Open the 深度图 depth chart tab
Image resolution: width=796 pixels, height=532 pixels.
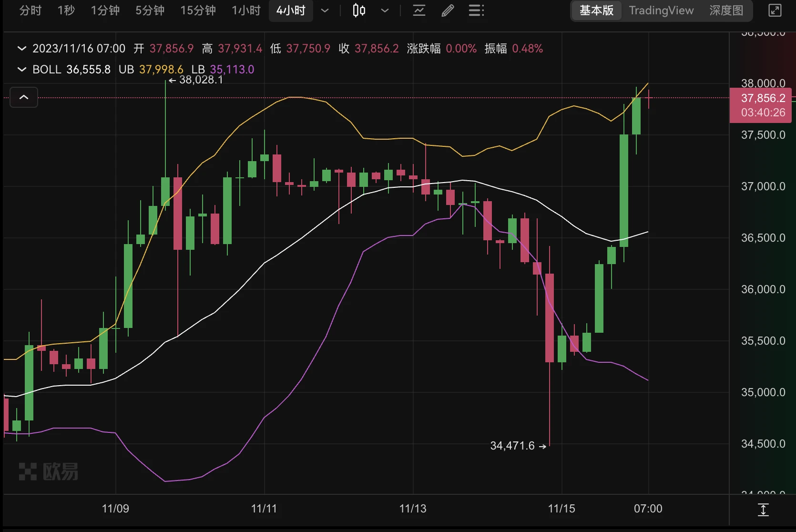point(725,10)
